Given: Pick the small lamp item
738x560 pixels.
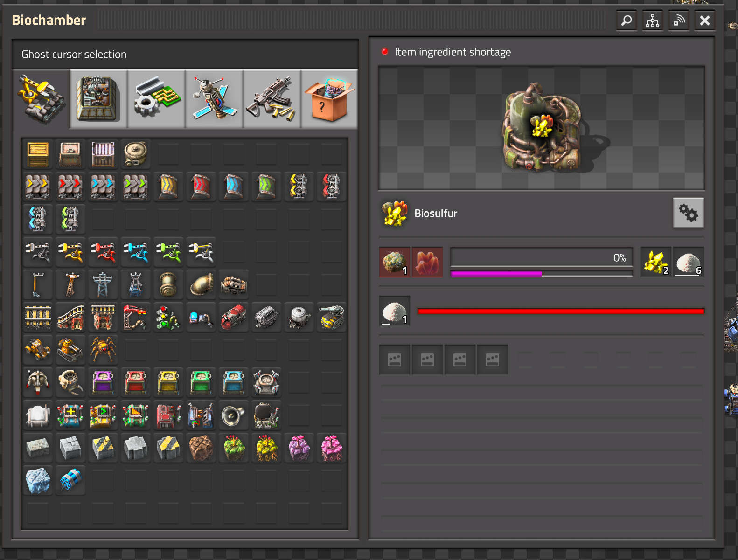Looking at the screenshot, I should click(x=38, y=415).
